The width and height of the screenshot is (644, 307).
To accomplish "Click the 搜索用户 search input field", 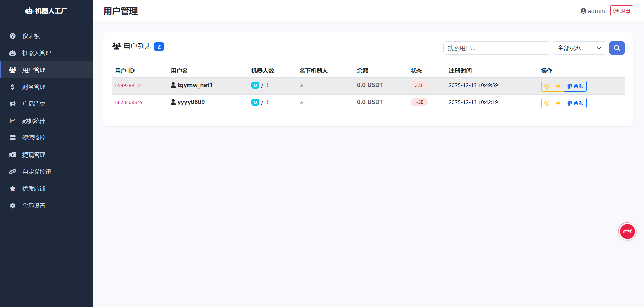I will tap(496, 48).
